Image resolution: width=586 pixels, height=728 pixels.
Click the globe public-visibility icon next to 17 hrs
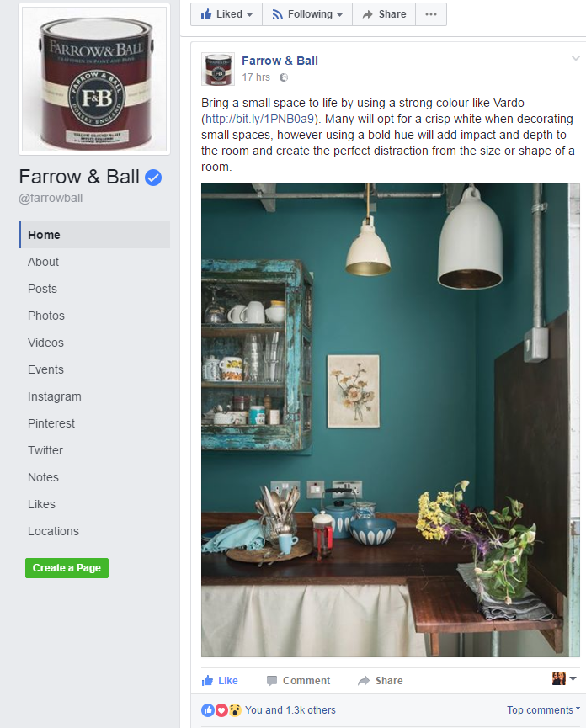pyautogui.click(x=284, y=77)
